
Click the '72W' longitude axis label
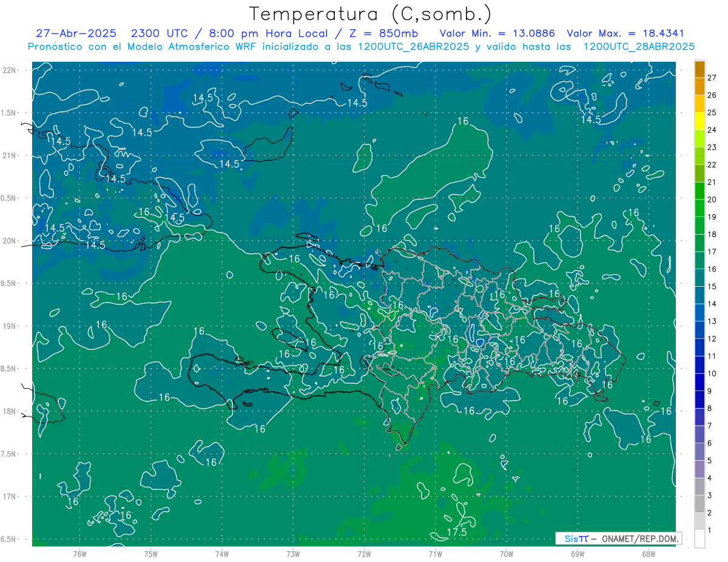[x=364, y=554]
